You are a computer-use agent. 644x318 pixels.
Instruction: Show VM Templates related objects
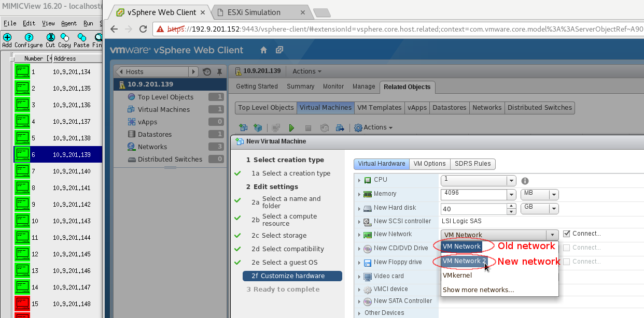(380, 108)
